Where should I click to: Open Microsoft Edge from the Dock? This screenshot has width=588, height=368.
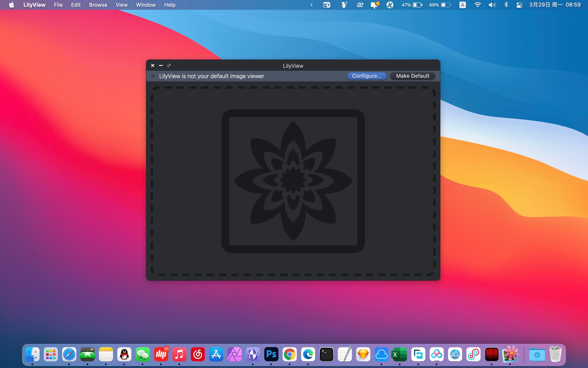308,354
